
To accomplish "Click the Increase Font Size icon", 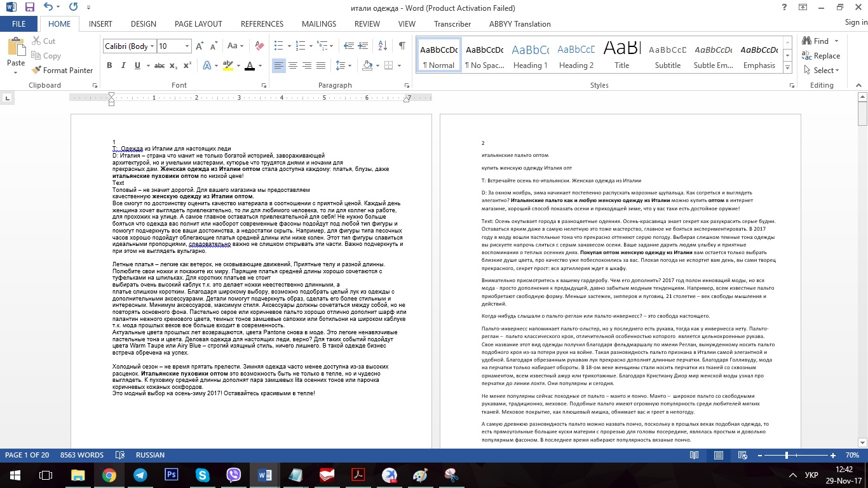I will (200, 46).
